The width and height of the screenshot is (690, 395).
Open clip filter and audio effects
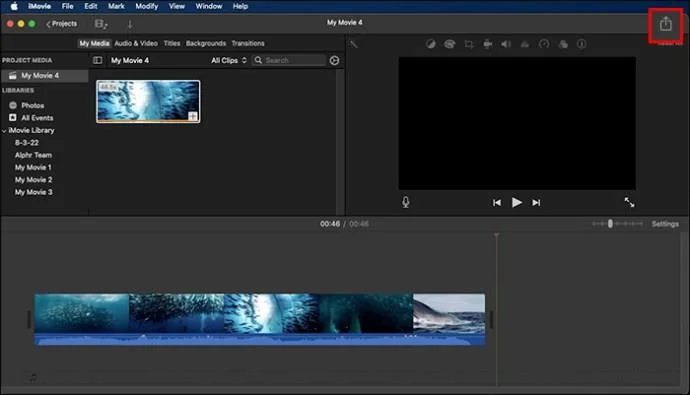(563, 44)
